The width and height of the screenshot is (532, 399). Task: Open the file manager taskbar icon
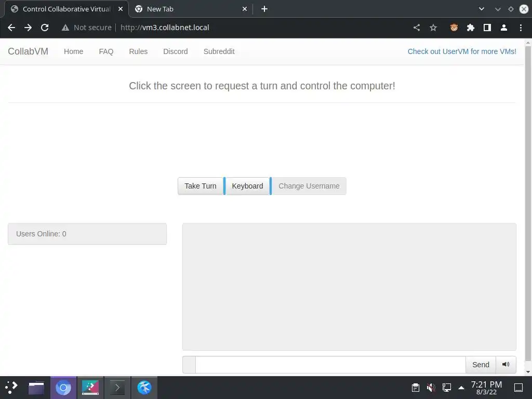point(36,388)
